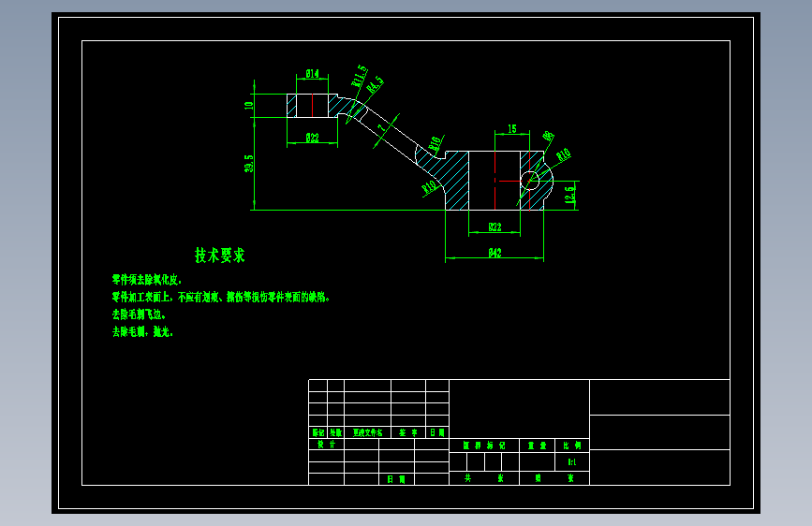Select the 处数 title block cell
The image size is (812, 526).
[335, 432]
